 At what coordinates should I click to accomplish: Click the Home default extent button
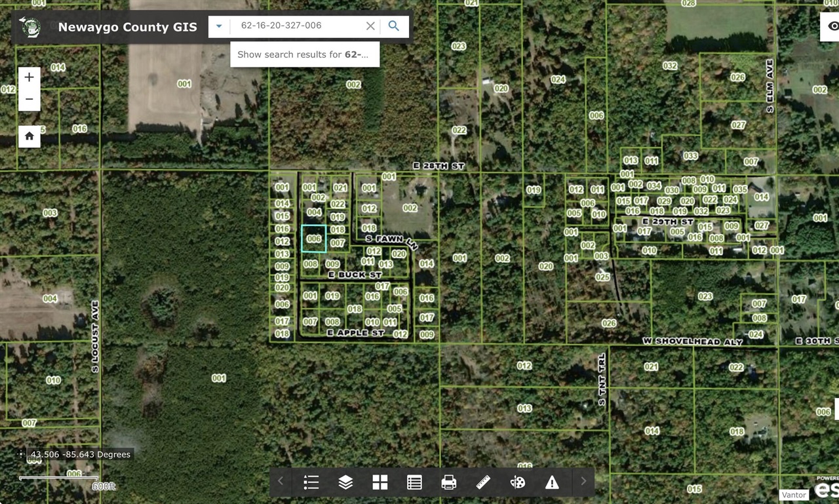(29, 136)
